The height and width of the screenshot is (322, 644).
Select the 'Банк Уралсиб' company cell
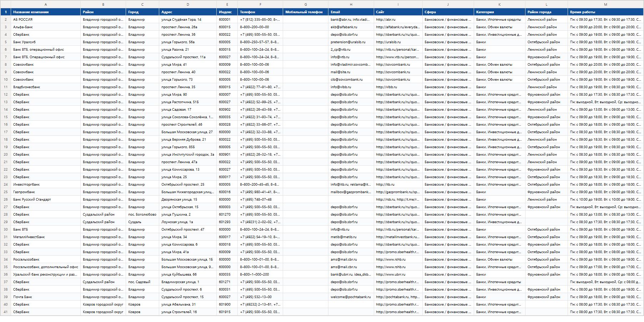coord(46,42)
